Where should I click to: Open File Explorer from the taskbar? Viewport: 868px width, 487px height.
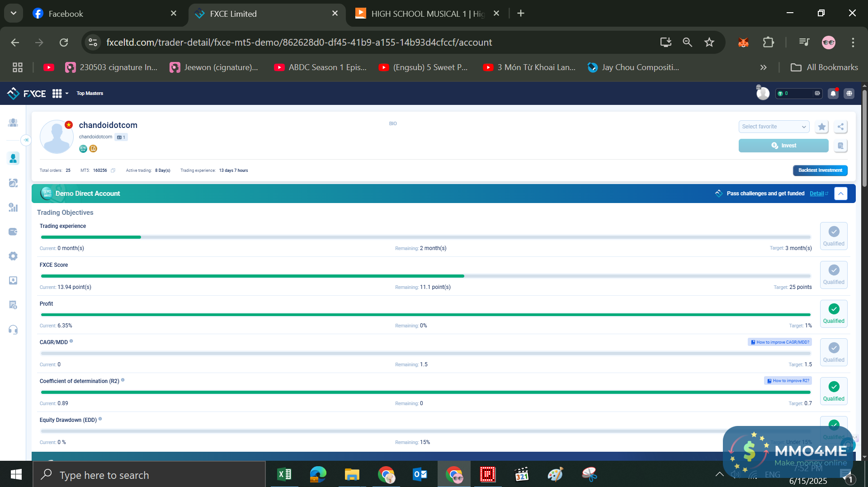pos(352,474)
